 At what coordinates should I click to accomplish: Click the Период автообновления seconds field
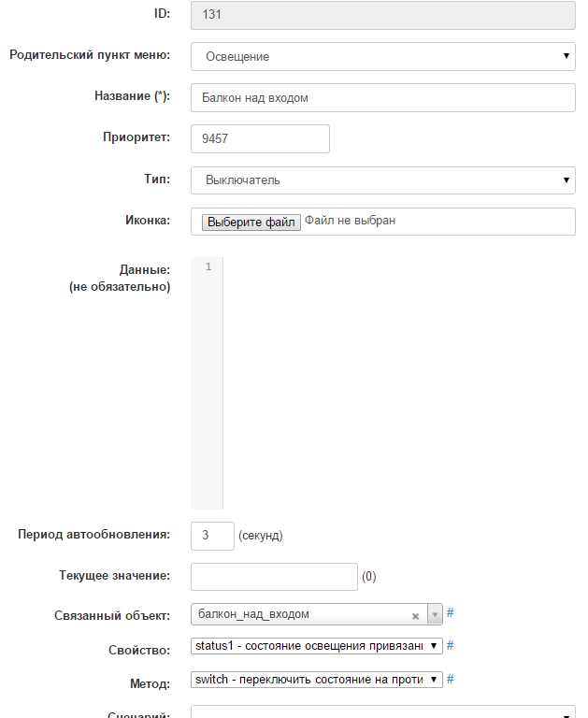(x=211, y=536)
